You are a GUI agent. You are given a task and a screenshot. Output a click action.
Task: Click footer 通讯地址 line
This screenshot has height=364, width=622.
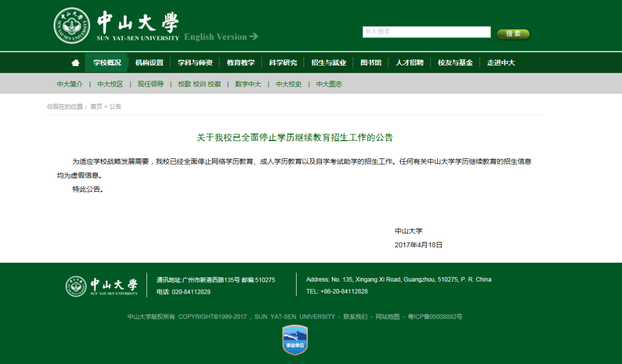(x=216, y=280)
